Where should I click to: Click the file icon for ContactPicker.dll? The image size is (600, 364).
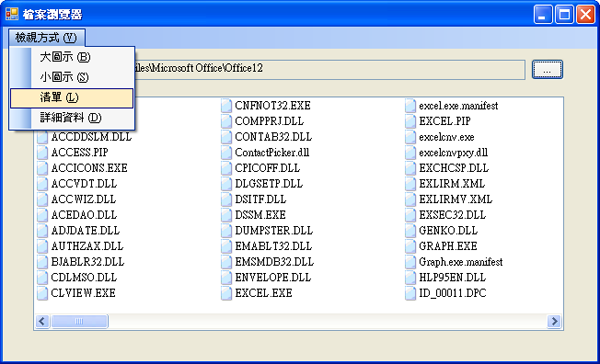227,152
